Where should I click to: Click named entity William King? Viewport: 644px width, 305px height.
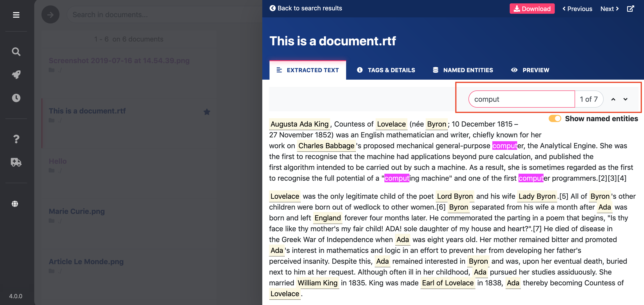pos(317,283)
